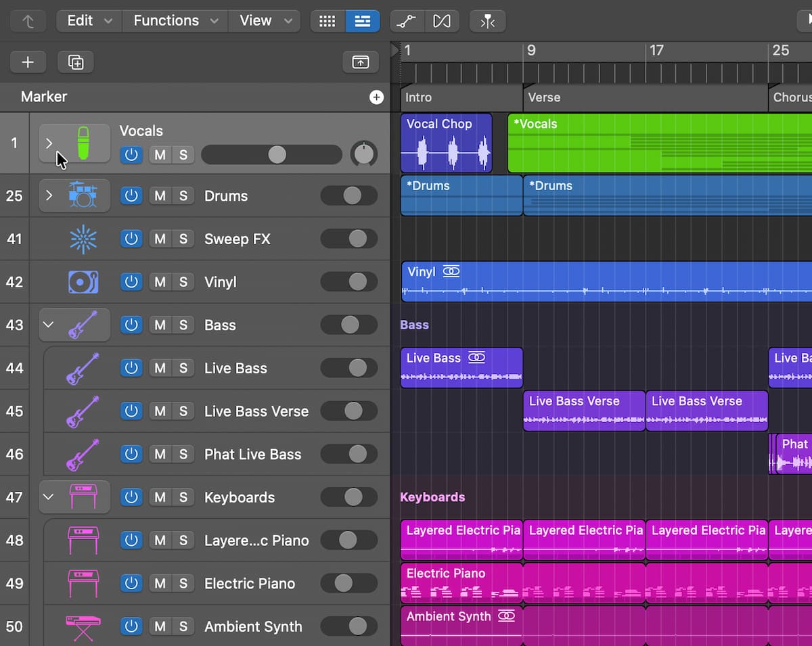Expand the Drums track stack

[49, 195]
